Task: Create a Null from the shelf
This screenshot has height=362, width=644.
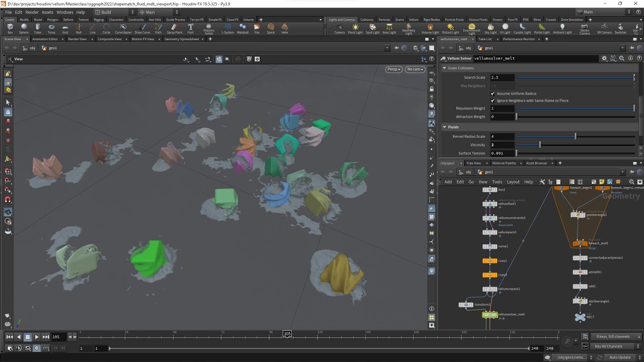Action: [78, 29]
